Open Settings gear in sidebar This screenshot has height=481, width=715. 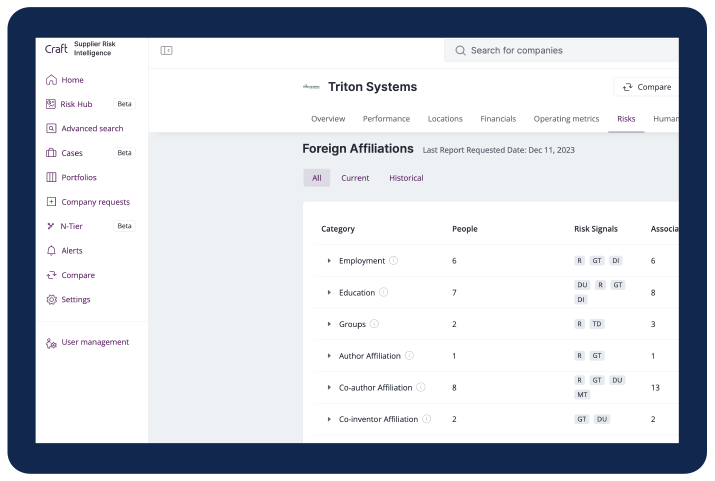pyautogui.click(x=68, y=300)
